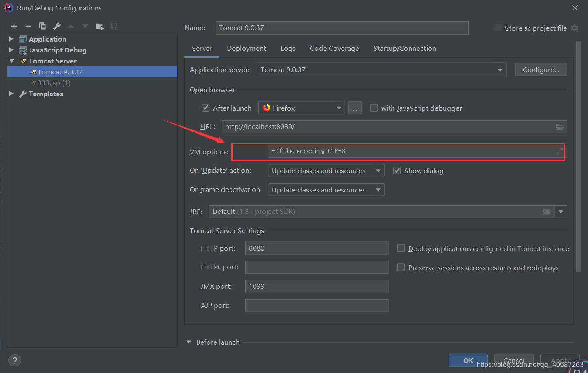The image size is (588, 373).
Task: Toggle Show dialog checkbox
Action: [x=397, y=171]
